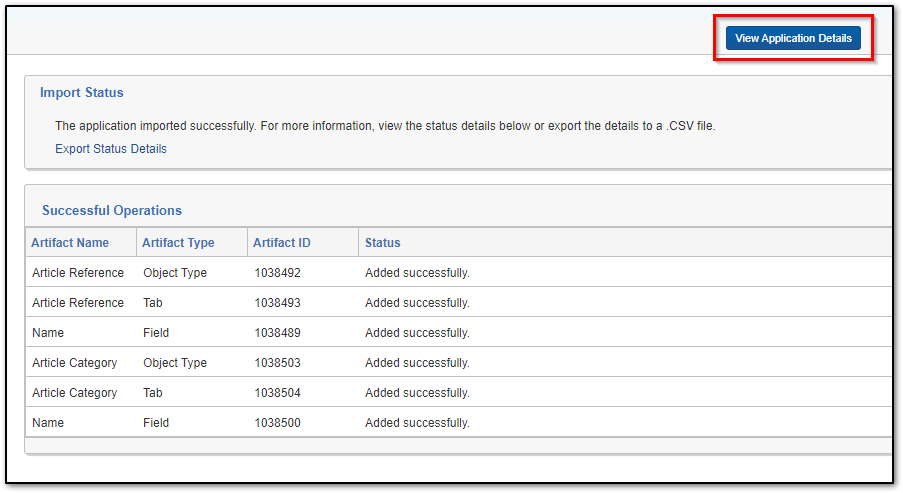Select Article Category in Object Type row
The height and width of the screenshot is (493, 903).
74,362
